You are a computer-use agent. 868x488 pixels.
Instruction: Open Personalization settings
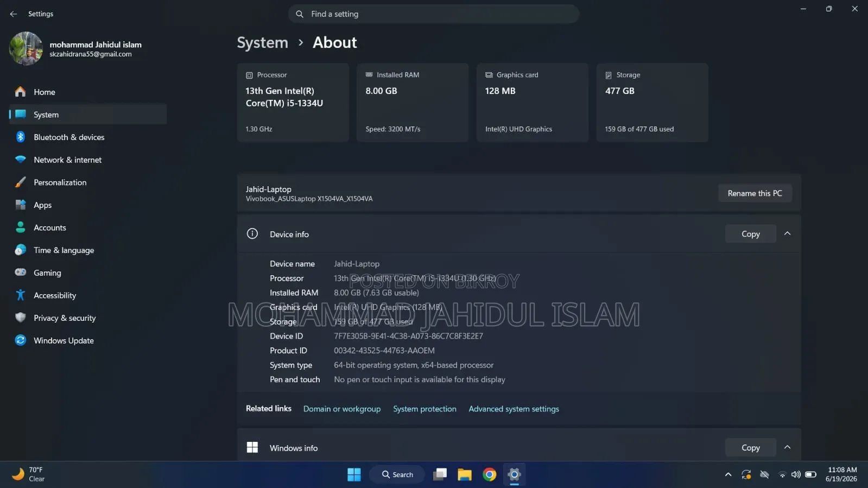(x=88, y=182)
